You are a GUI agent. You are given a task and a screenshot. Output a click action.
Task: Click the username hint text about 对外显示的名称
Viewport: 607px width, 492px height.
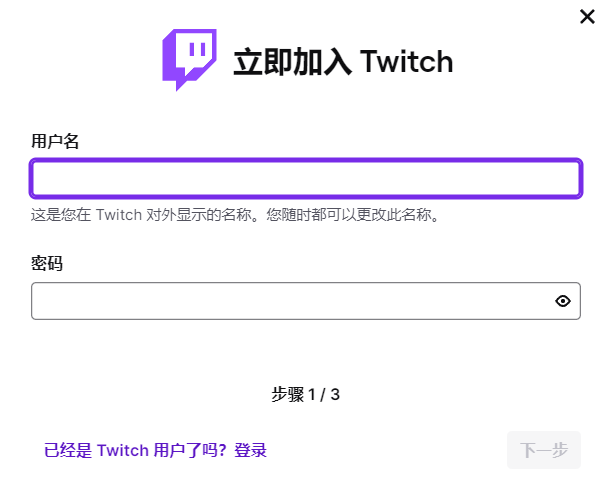pyautogui.click(x=235, y=214)
